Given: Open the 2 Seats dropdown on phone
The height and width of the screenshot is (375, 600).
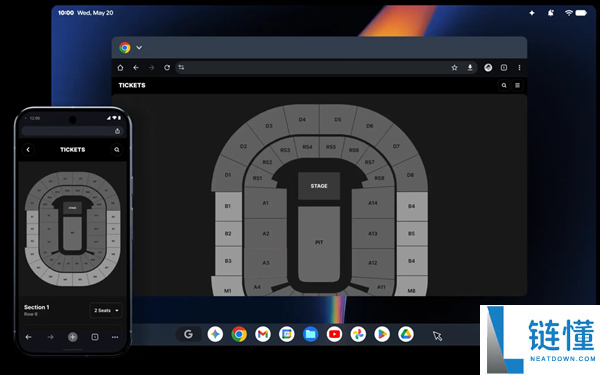Looking at the screenshot, I should click(106, 310).
